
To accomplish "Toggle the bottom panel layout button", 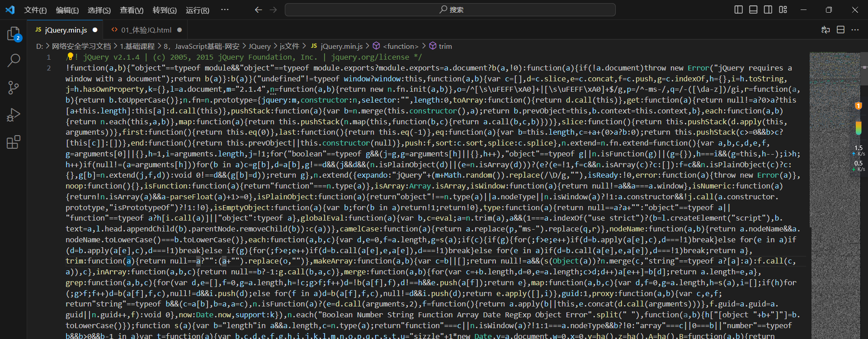I will pos(753,9).
